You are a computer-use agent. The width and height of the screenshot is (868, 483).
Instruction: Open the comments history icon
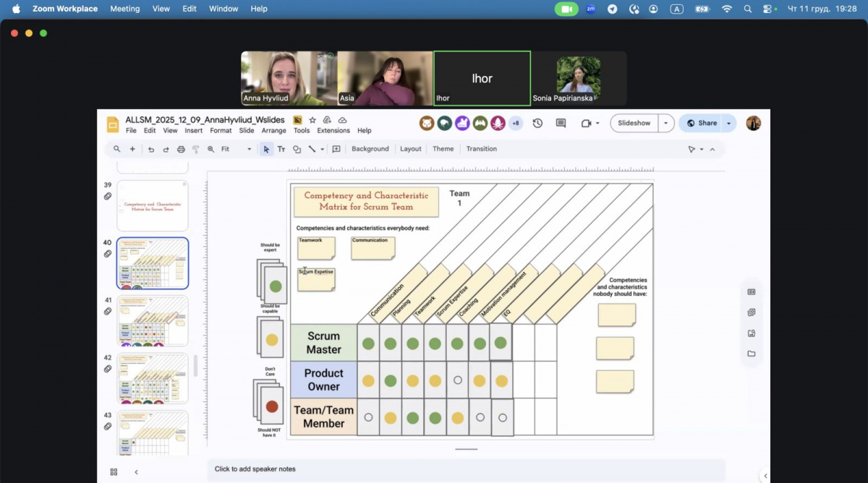click(x=561, y=123)
